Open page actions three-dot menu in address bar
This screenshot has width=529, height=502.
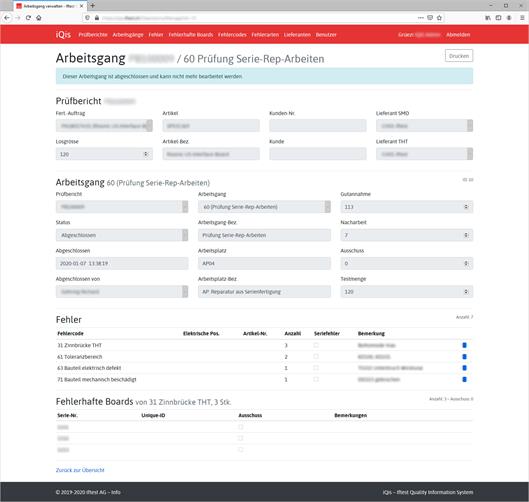tap(421, 18)
